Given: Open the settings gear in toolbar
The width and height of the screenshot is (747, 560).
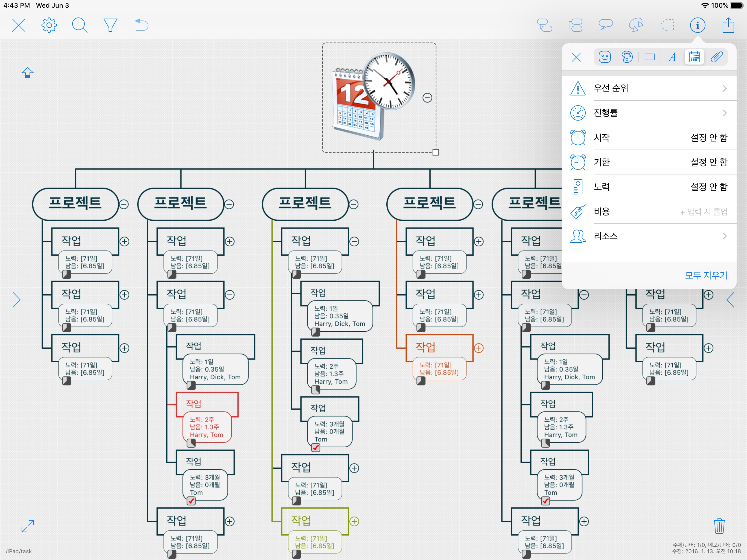Looking at the screenshot, I should 49,25.
